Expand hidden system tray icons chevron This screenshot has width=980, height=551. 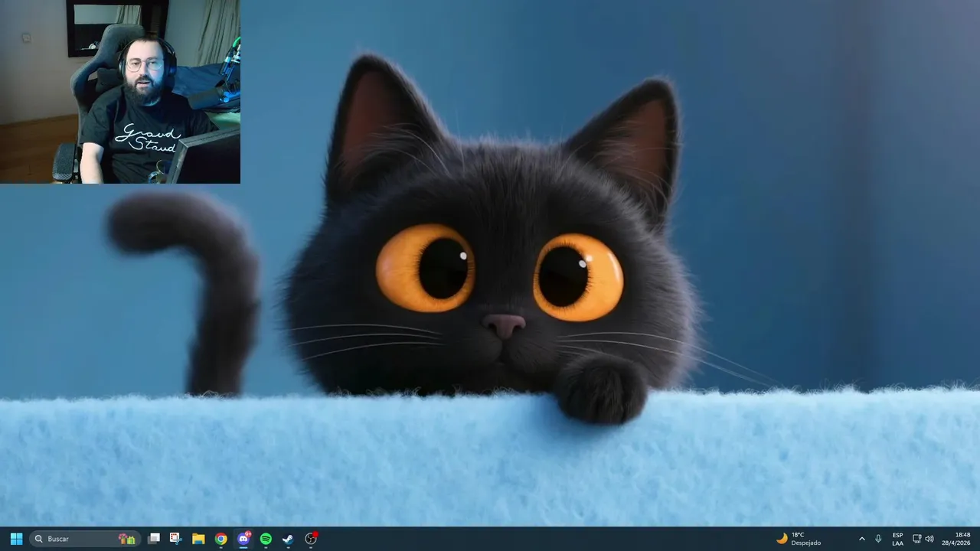click(x=862, y=539)
